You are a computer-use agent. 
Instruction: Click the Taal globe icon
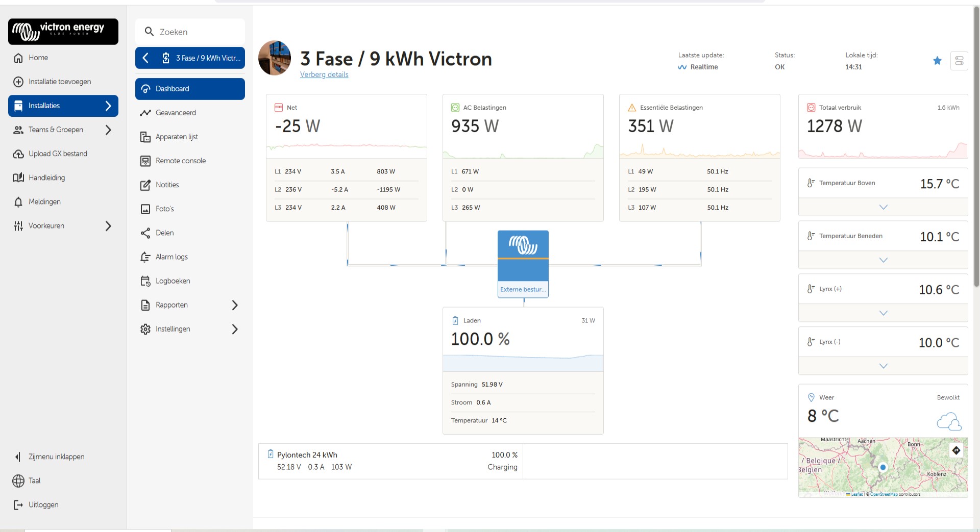[18, 481]
